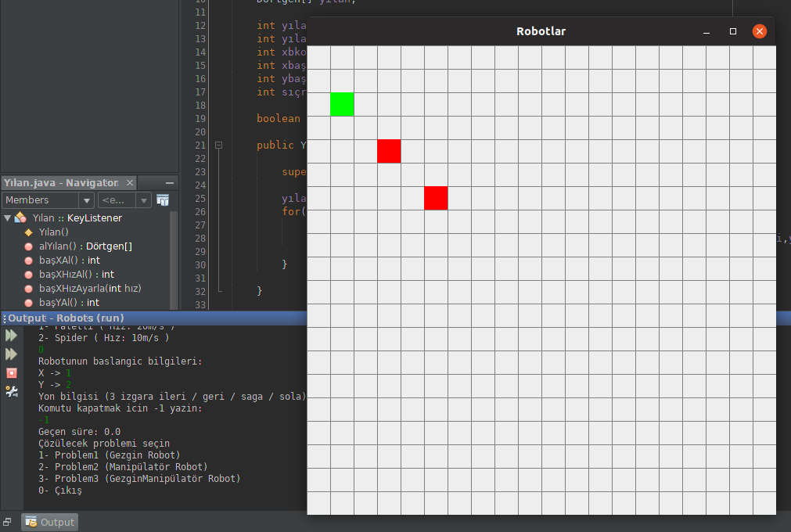
Task: Select başXAl() : int method in Navigator
Action: (70, 261)
